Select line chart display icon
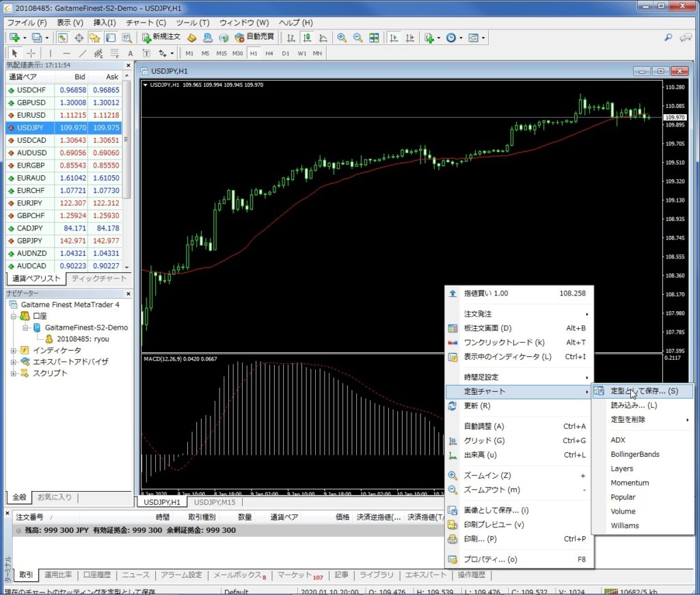This screenshot has height=595, width=700. click(323, 38)
